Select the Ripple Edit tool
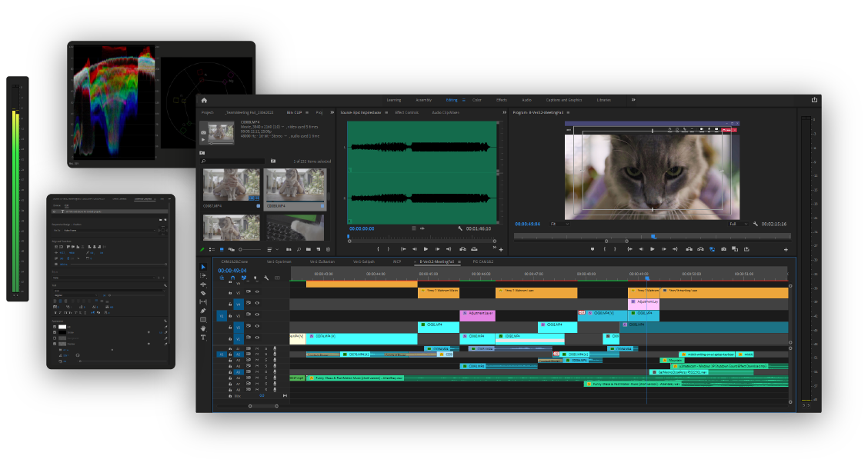This screenshot has height=466, width=868. (x=203, y=285)
